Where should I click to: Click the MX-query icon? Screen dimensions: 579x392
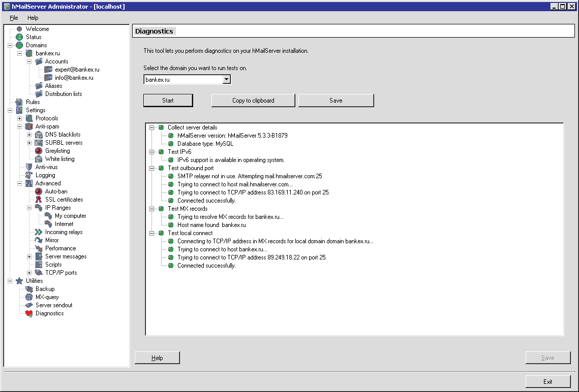29,297
